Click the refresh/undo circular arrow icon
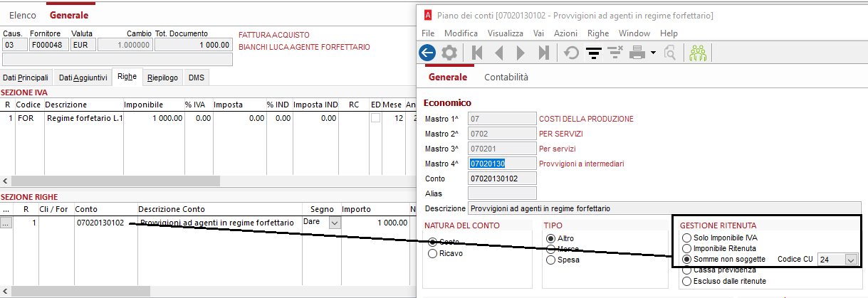 pos(571,52)
